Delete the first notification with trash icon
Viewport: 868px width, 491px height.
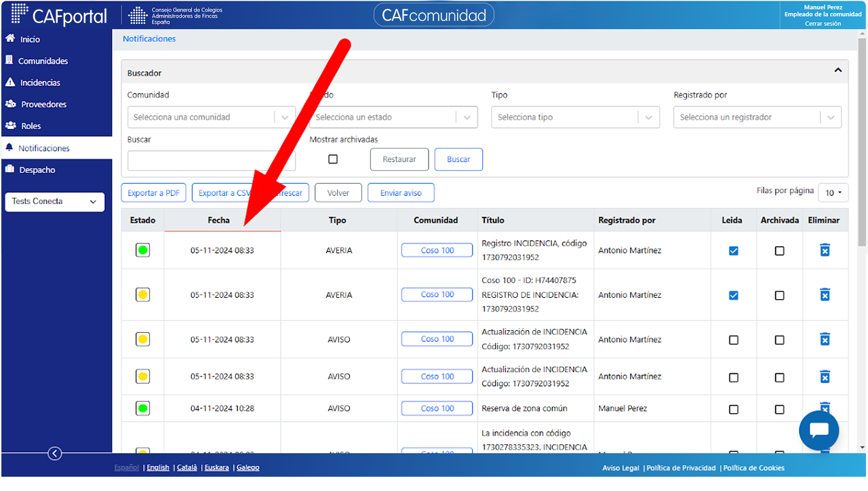point(825,250)
